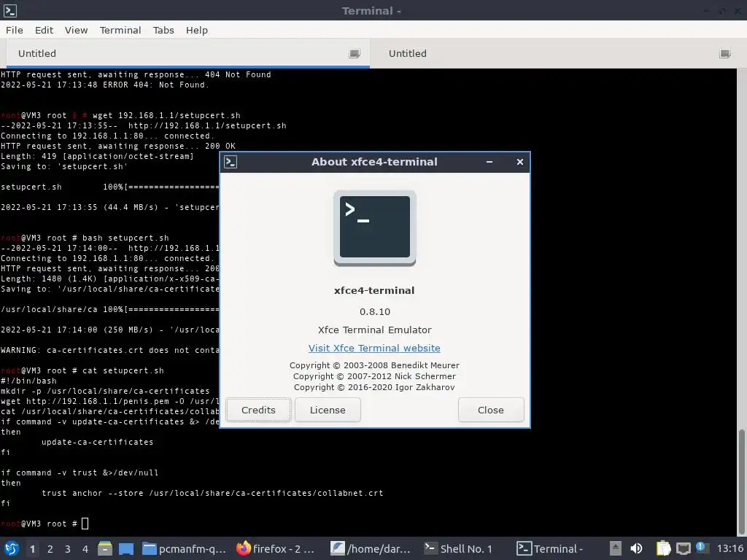Switch to Shell No. 1 taskbar window
This screenshot has width=747, height=560.
(458, 548)
